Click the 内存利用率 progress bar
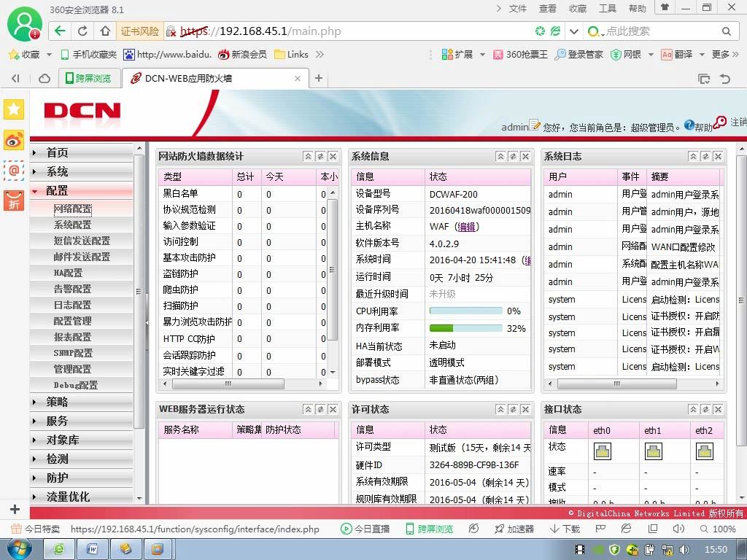747x560 pixels. pos(466,328)
